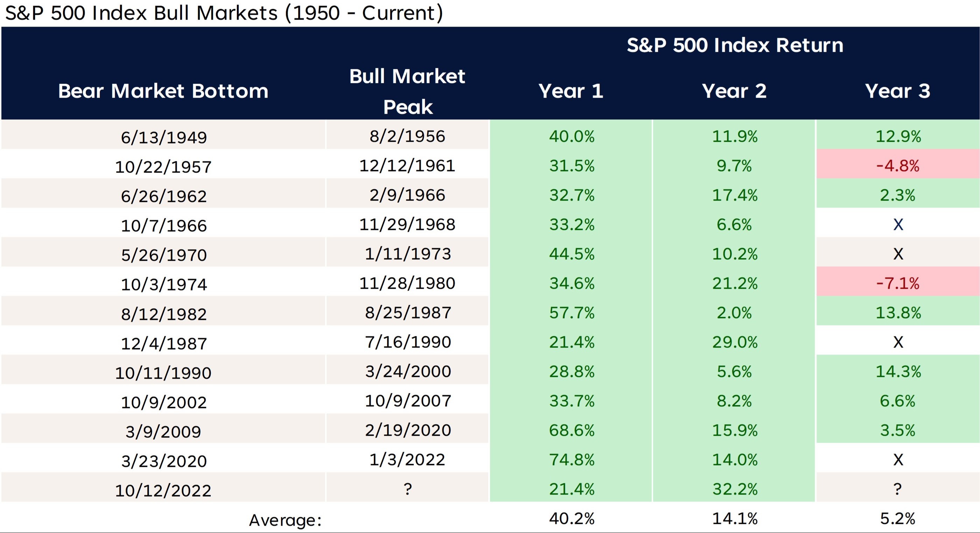The height and width of the screenshot is (533, 980).
Task: Click the question mark in Bull Market Peak column
Action: tap(407, 489)
